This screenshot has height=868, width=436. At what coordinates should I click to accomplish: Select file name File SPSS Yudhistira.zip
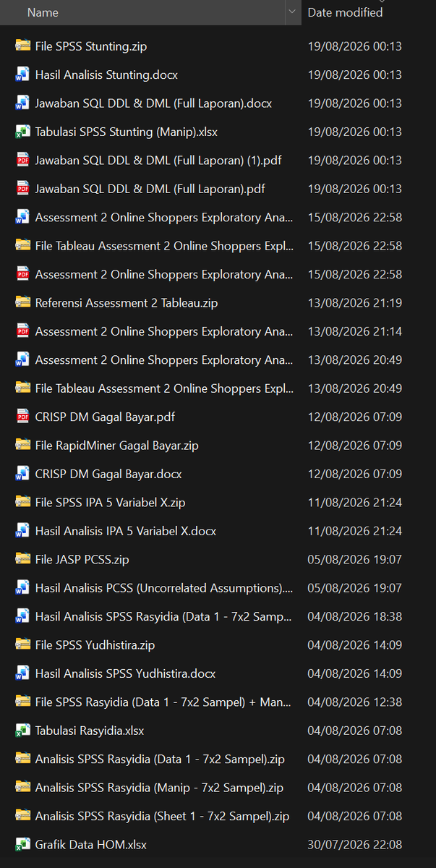click(x=95, y=645)
